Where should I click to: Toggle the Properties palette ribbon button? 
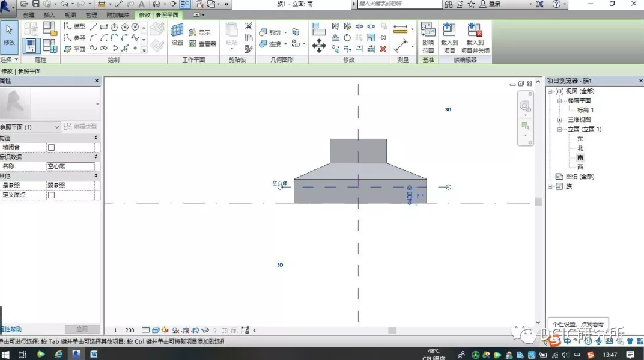(31, 46)
